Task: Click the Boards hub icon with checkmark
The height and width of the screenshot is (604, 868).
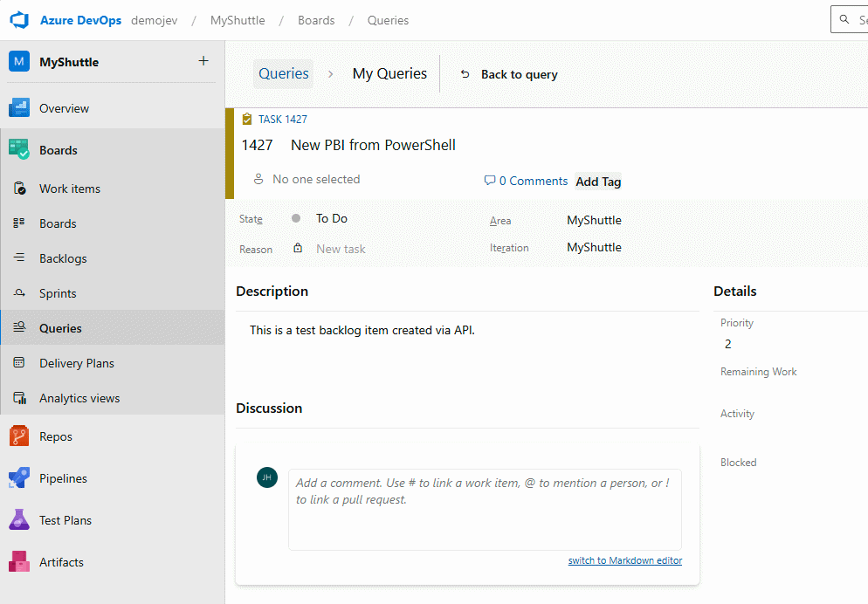Action: (x=19, y=149)
